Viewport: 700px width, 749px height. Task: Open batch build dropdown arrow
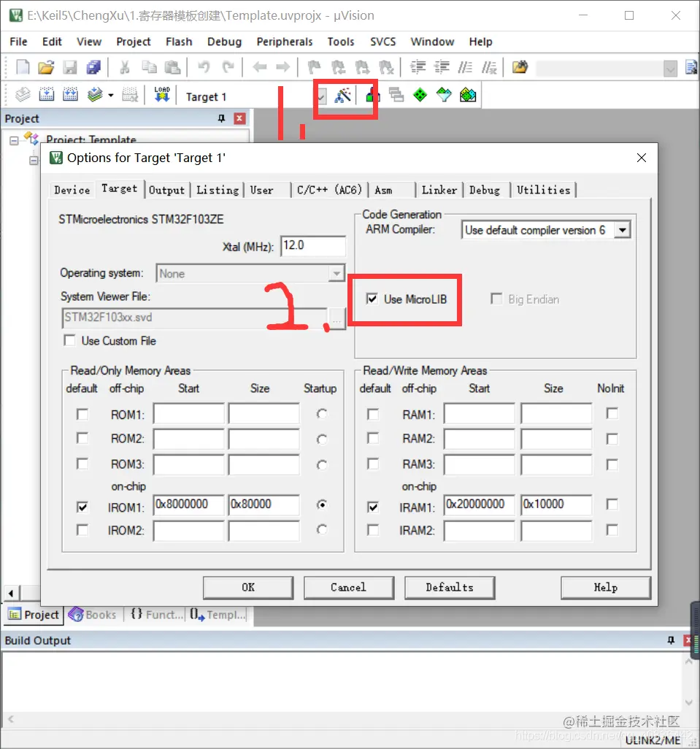coord(111,95)
